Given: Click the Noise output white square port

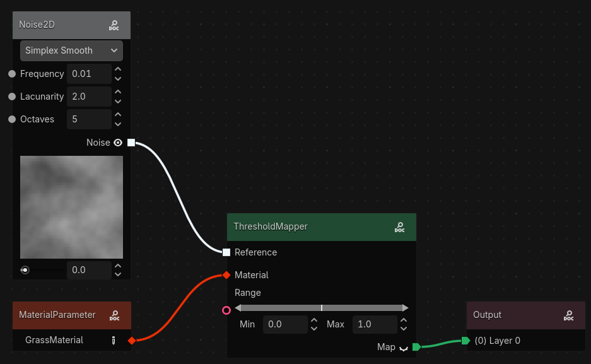Looking at the screenshot, I should (131, 143).
